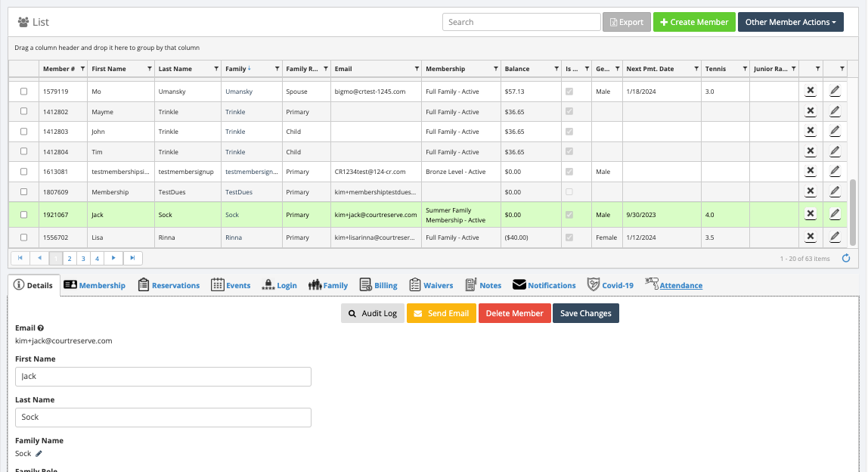Image resolution: width=868 pixels, height=472 pixels.
Task: Open the Balance column filter menu
Action: point(556,69)
